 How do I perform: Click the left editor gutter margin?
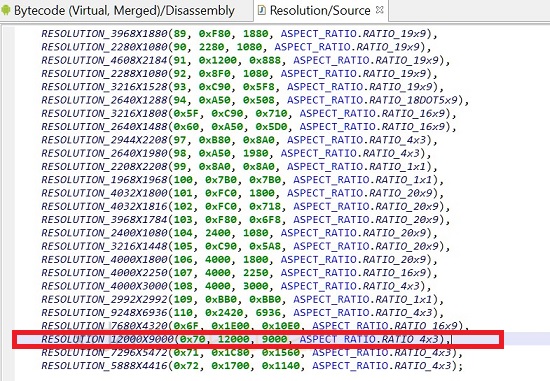[8, 203]
